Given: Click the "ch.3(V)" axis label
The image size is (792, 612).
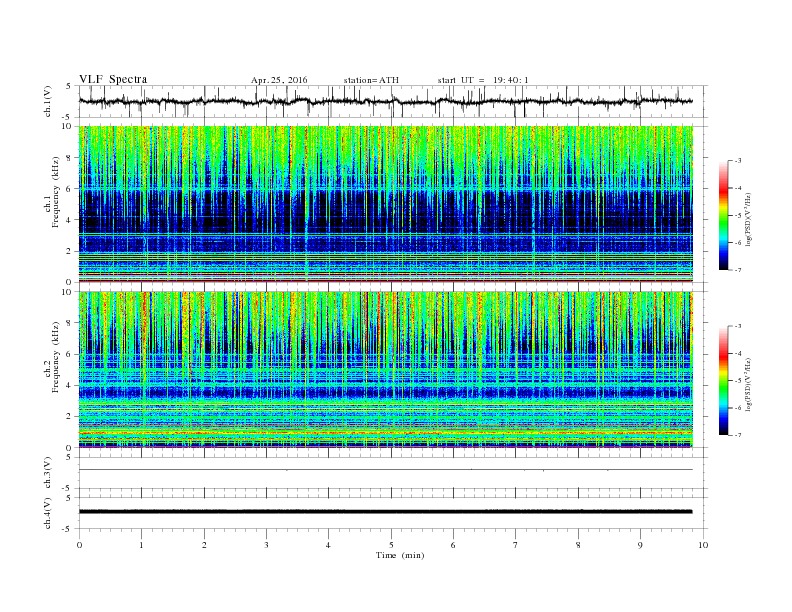Looking at the screenshot, I should click(47, 473).
